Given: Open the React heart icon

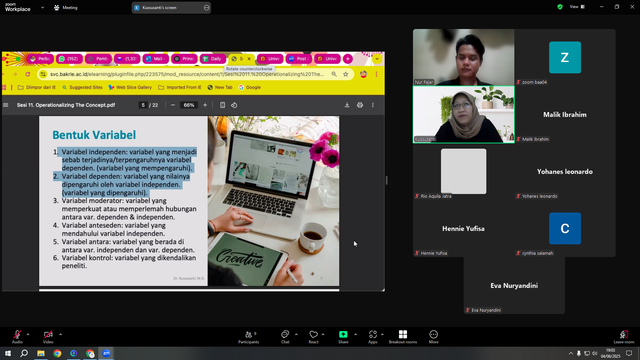Looking at the screenshot, I should coord(313,335).
